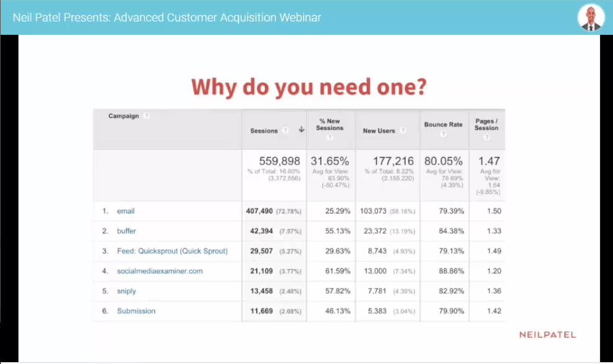The height and width of the screenshot is (364, 613).
Task: Click Submission sessions value 11,669
Action: pos(261,311)
